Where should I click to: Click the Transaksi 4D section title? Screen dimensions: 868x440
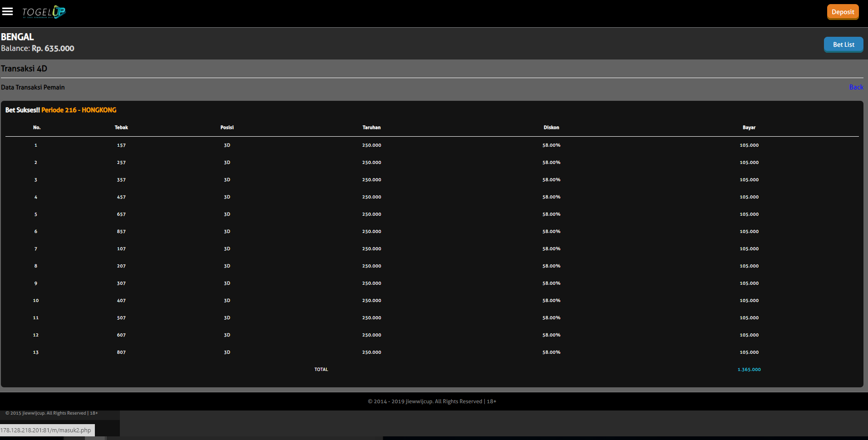24,69
